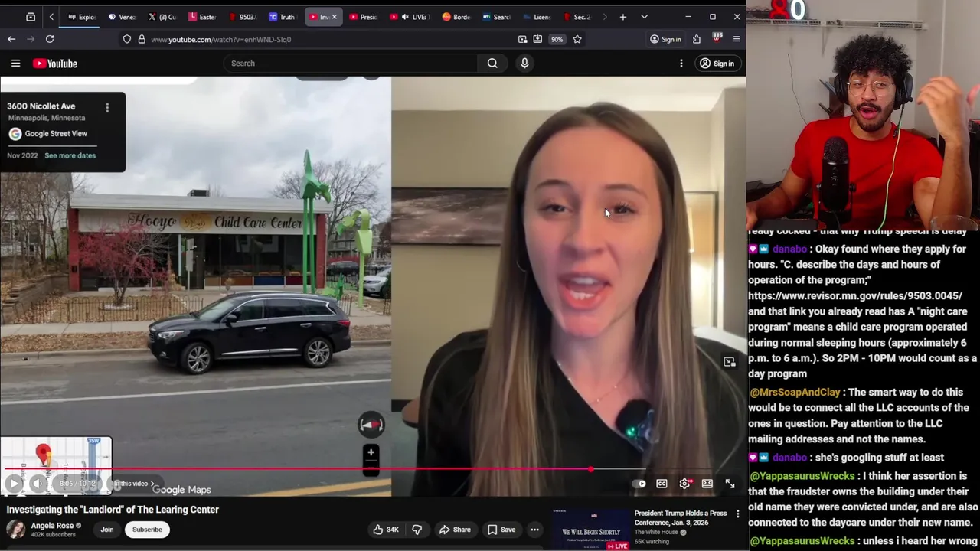Open President Trump Holds a Press Conference title

681,518
